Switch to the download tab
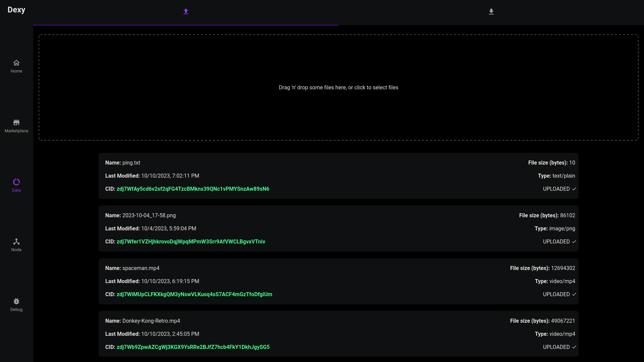 (x=491, y=12)
